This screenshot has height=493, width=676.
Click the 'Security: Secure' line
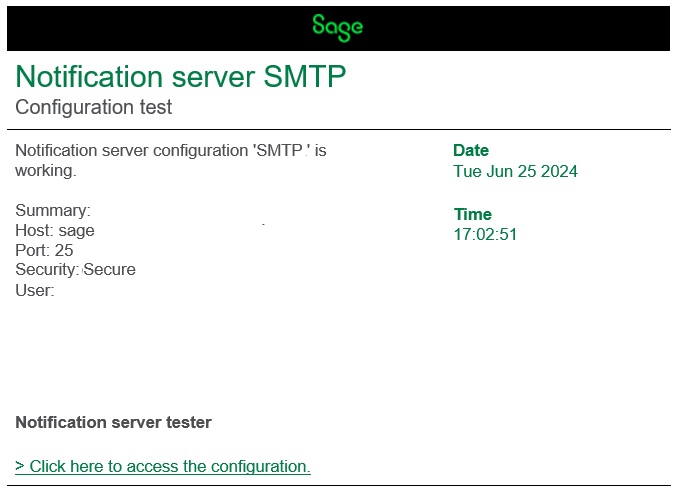tap(75, 270)
